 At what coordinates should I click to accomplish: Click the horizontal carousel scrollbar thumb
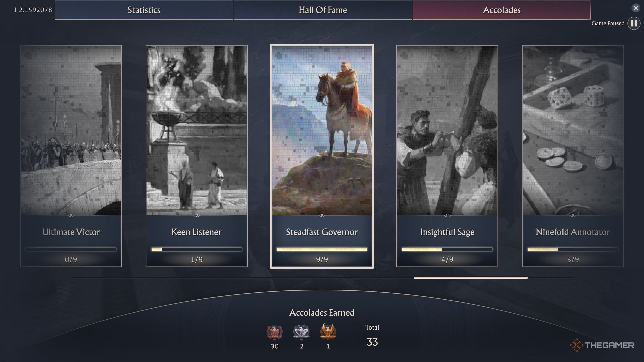pos(471,278)
